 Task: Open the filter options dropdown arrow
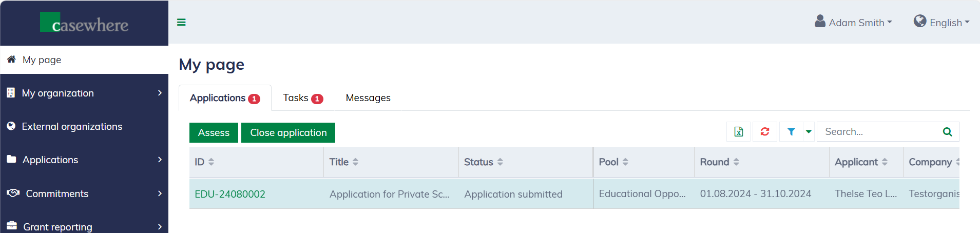[809, 132]
